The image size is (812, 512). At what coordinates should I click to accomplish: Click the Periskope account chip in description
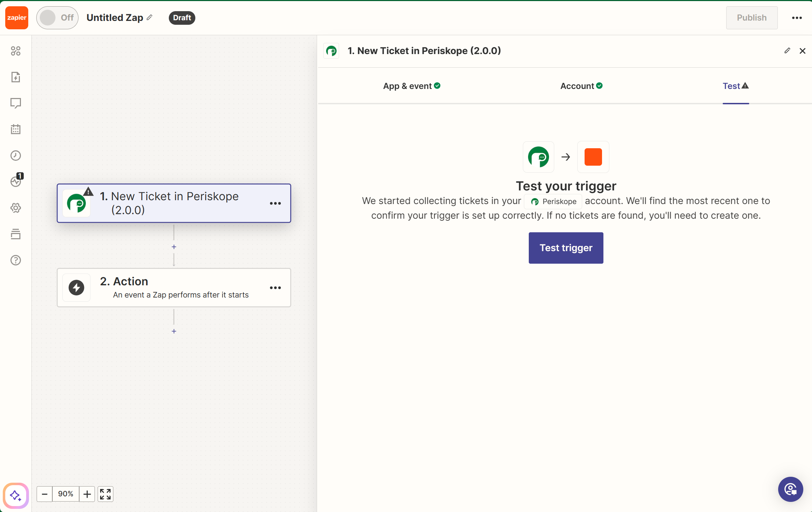click(553, 202)
